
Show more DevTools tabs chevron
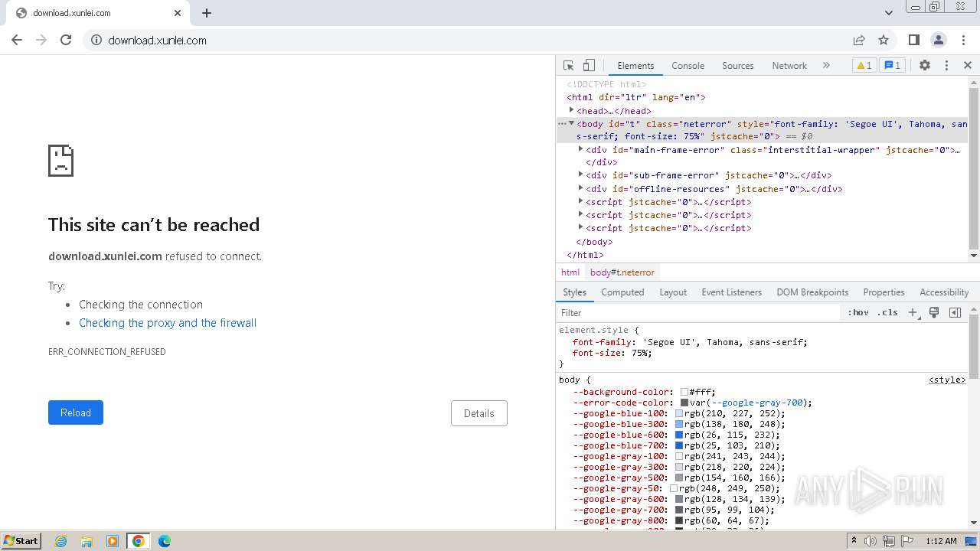click(826, 66)
